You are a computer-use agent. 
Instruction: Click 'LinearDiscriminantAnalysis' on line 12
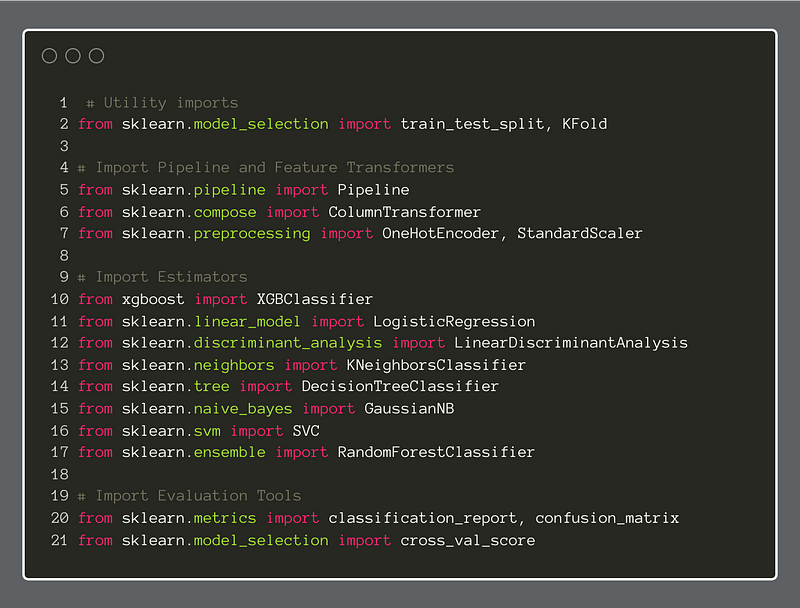570,343
